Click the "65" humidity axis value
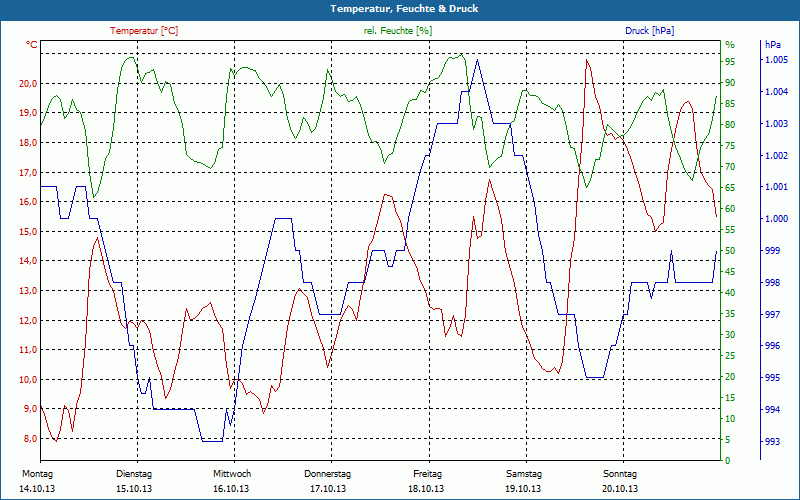Screen dimensions: 800x500 tap(730, 187)
